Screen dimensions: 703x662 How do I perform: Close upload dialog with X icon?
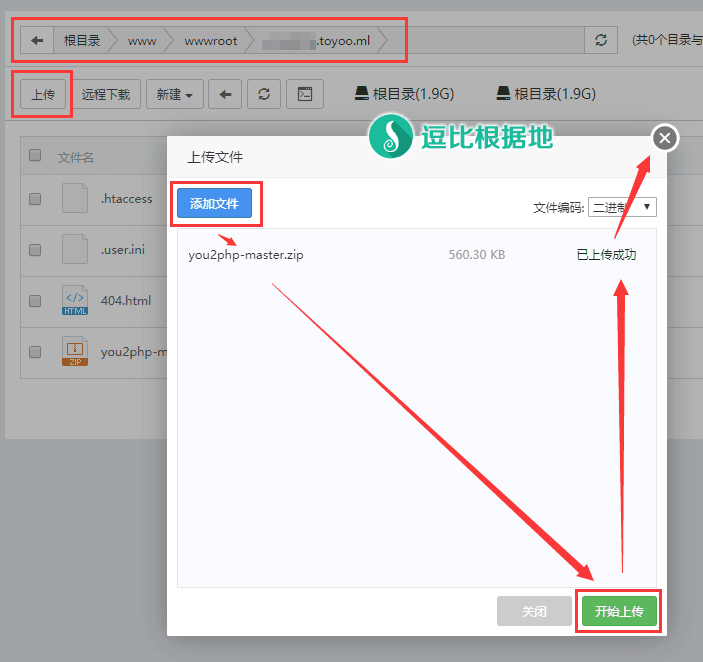pos(665,138)
